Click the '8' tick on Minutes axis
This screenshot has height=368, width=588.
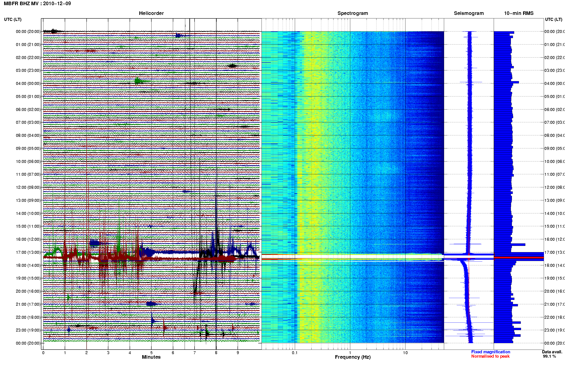(216, 353)
